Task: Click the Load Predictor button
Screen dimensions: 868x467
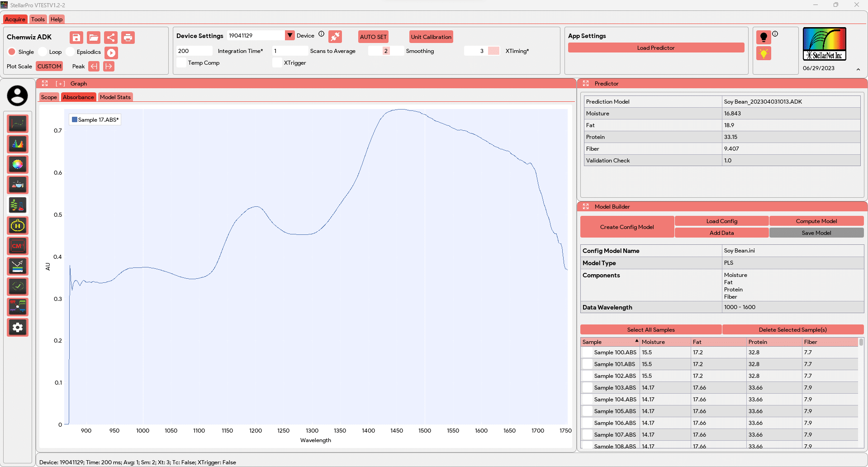Action: click(x=655, y=48)
